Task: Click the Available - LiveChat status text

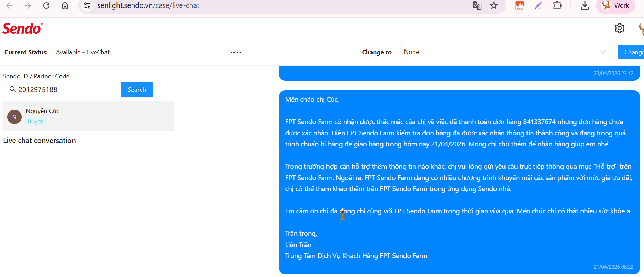Action: (x=83, y=52)
